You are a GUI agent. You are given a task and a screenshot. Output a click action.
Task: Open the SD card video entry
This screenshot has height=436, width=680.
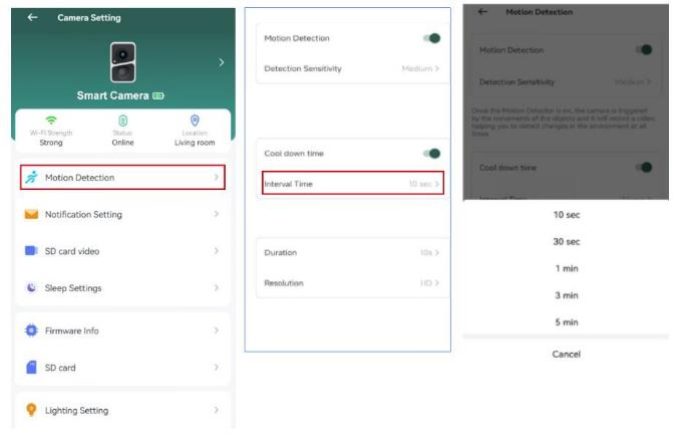pos(120,251)
